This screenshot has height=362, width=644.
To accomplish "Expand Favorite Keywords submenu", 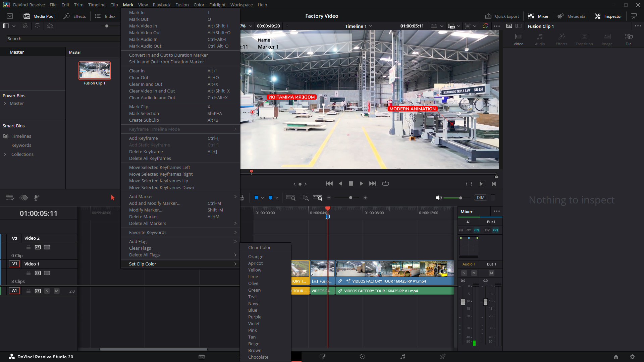I will 180,232.
